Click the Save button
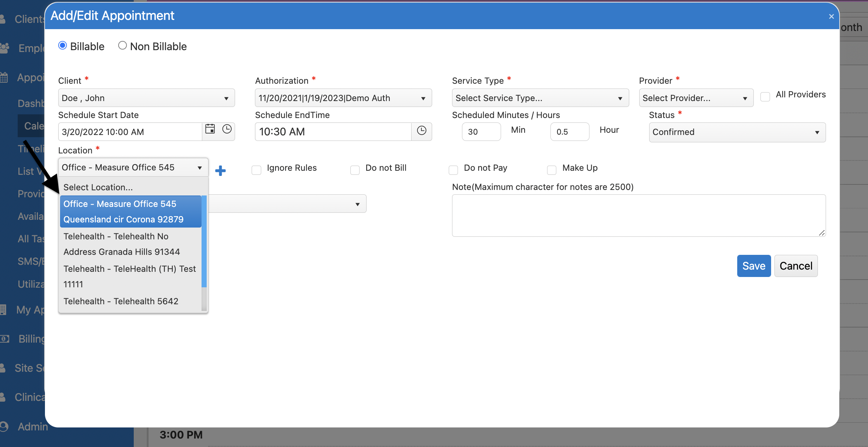Image resolution: width=868 pixels, height=447 pixels. coord(753,266)
